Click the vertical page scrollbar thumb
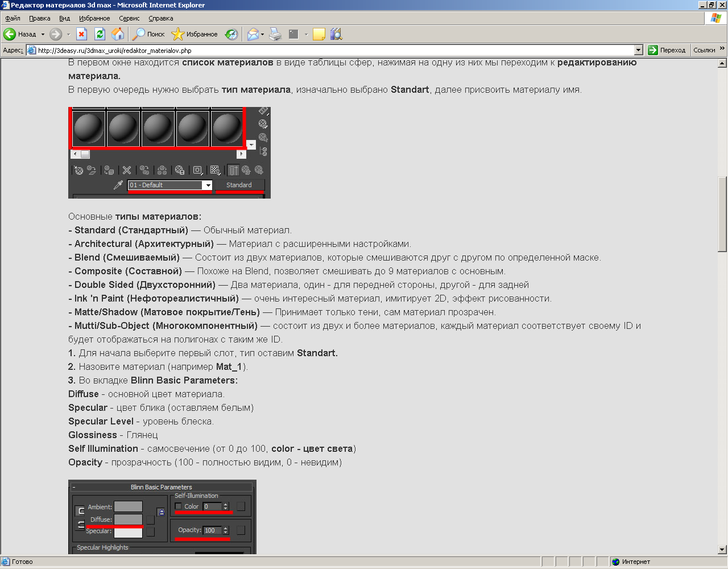The height and width of the screenshot is (569, 728). click(x=723, y=215)
